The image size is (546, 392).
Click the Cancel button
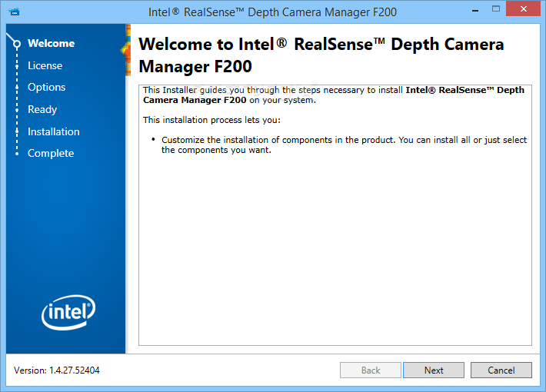pos(501,370)
